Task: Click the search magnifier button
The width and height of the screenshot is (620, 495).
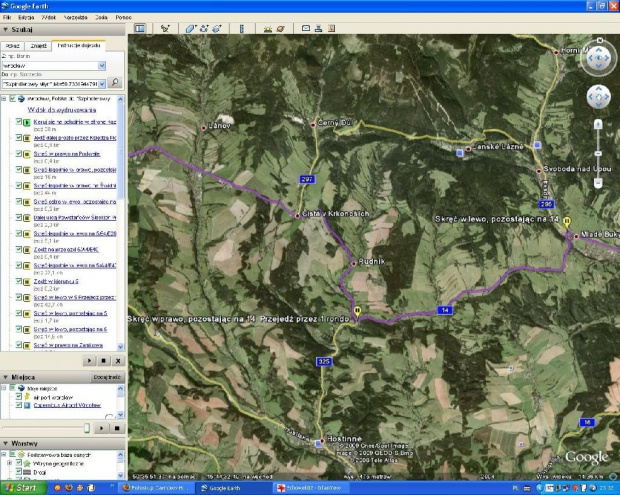Action: tap(115, 82)
